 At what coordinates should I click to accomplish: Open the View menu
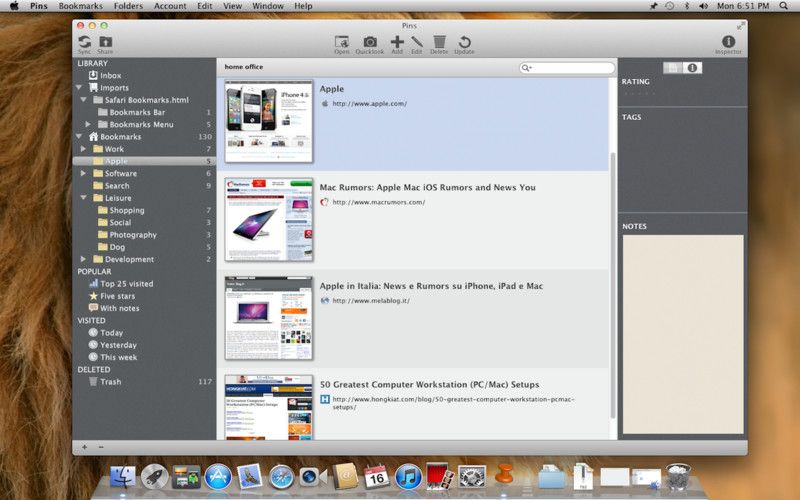click(x=232, y=6)
